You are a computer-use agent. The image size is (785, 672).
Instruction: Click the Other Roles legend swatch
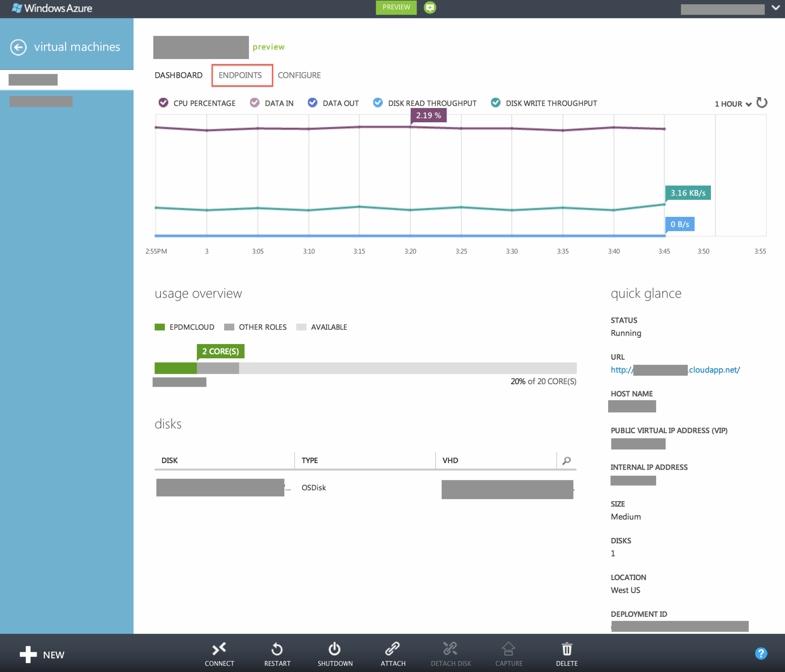pos(229,327)
